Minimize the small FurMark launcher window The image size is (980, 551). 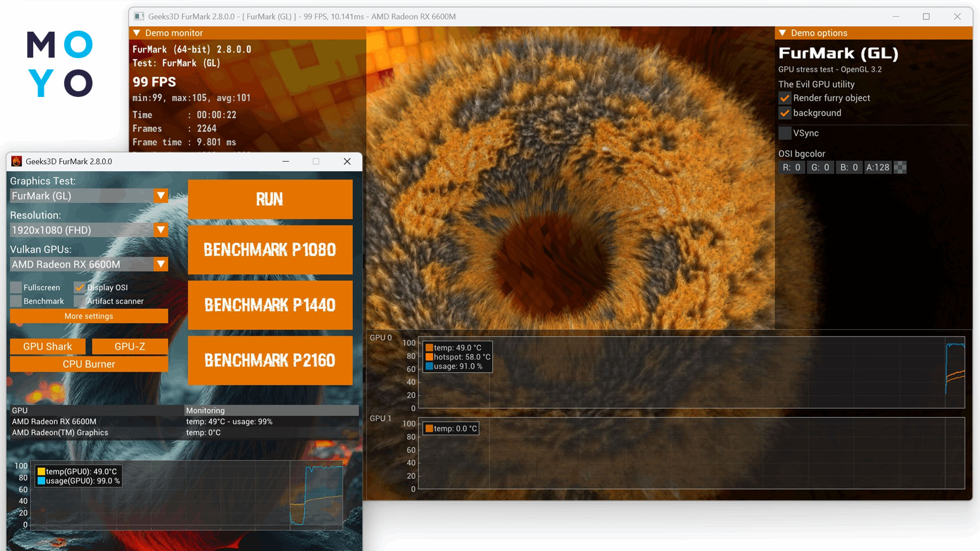pyautogui.click(x=286, y=161)
